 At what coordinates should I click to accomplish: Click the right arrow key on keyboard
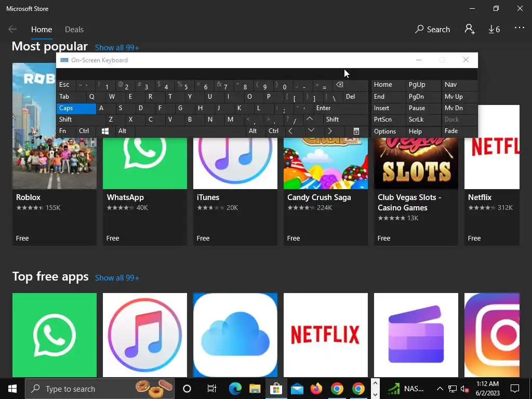[330, 131]
